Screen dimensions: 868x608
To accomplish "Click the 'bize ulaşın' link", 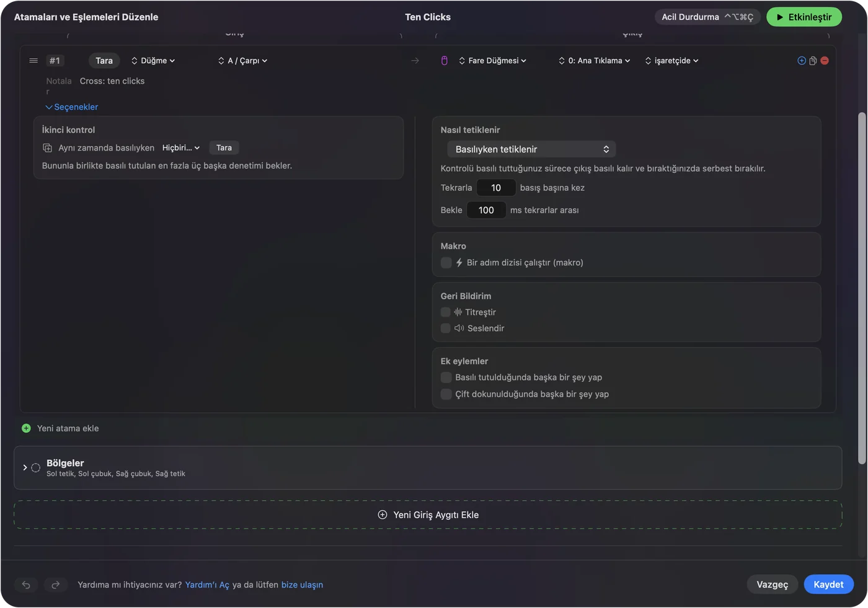I will click(302, 585).
